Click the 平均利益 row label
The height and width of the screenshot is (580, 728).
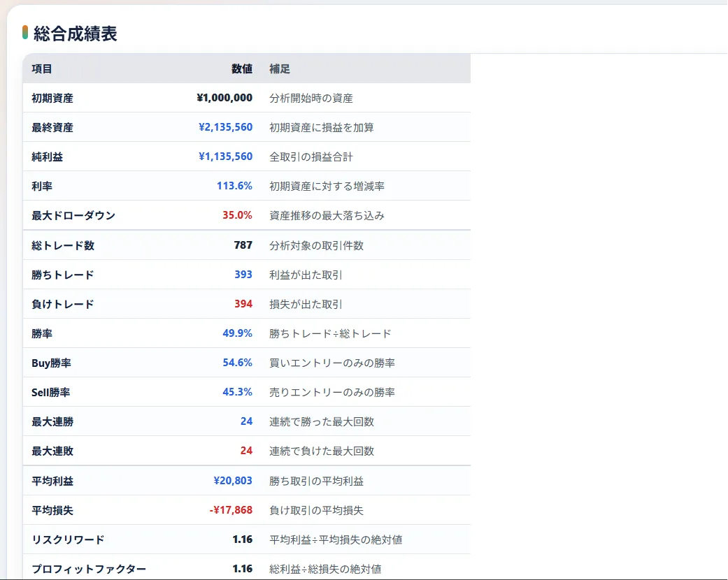52,481
